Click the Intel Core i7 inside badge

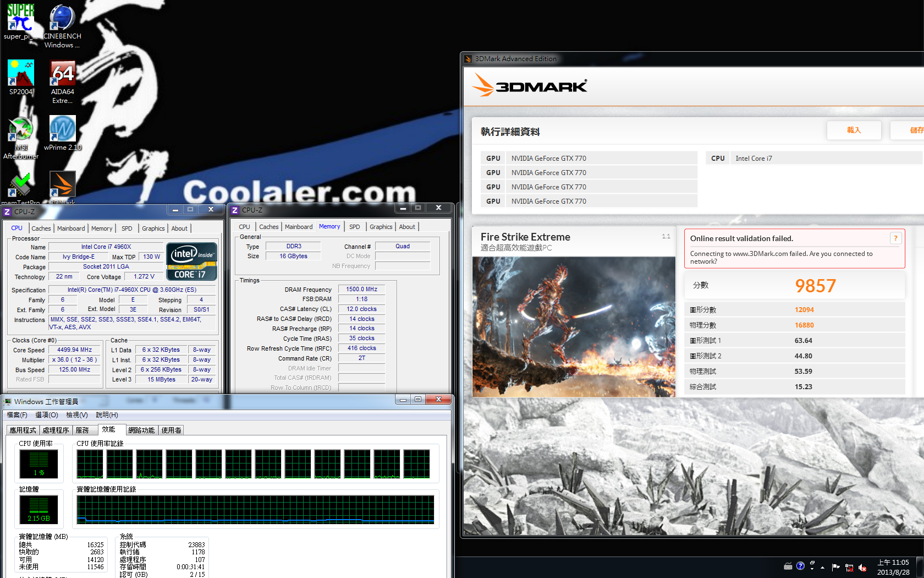pos(191,261)
